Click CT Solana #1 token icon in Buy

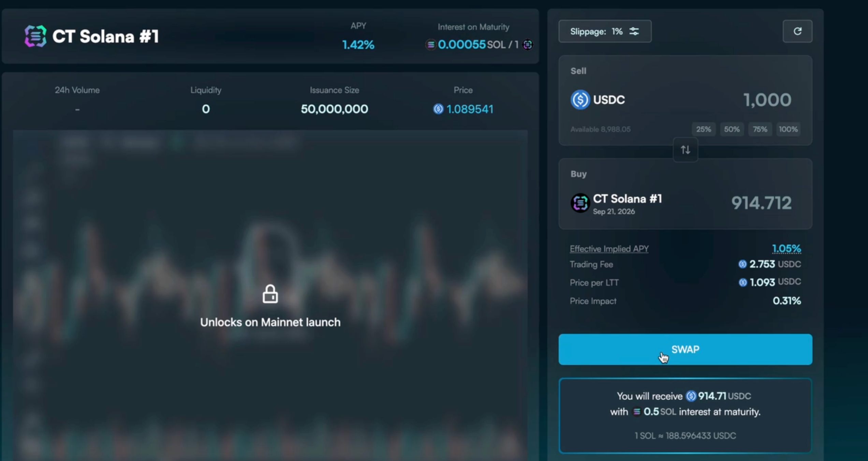[580, 203]
